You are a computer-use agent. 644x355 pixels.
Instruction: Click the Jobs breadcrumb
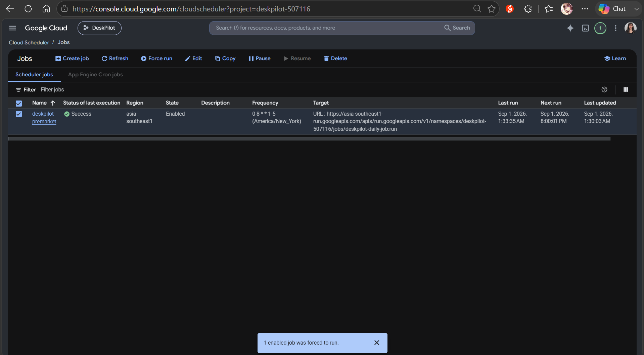63,42
